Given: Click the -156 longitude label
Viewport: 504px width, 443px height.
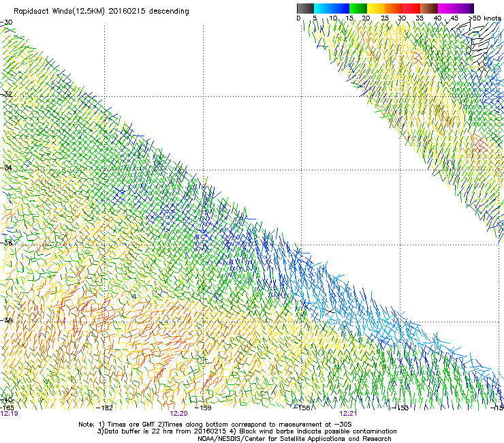Looking at the screenshot, I should [x=302, y=408].
